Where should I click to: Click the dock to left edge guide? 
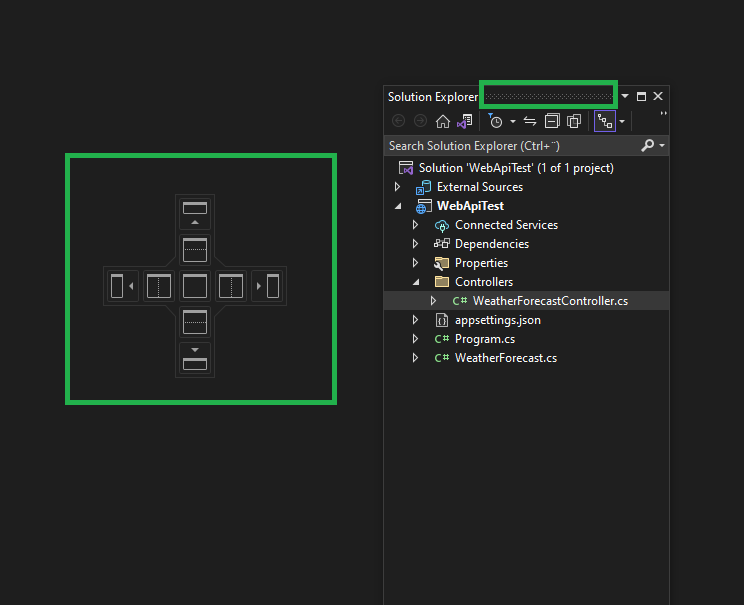tap(122, 286)
